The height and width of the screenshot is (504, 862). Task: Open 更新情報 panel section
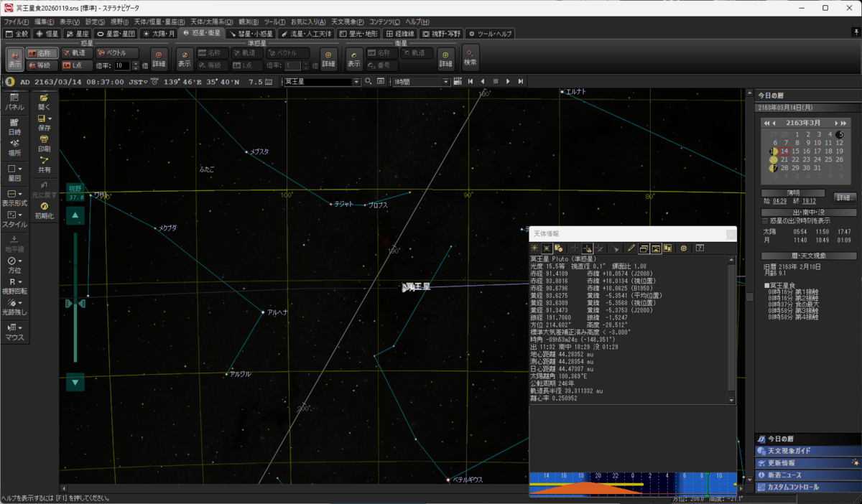coord(807,463)
